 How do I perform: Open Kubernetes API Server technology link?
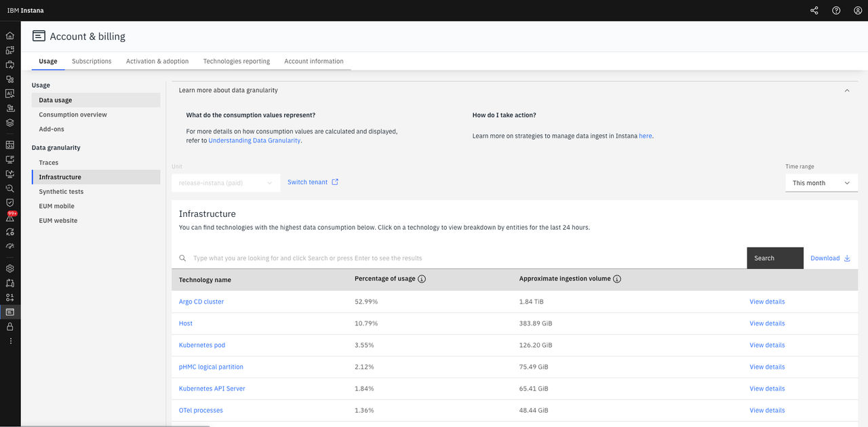(x=212, y=388)
